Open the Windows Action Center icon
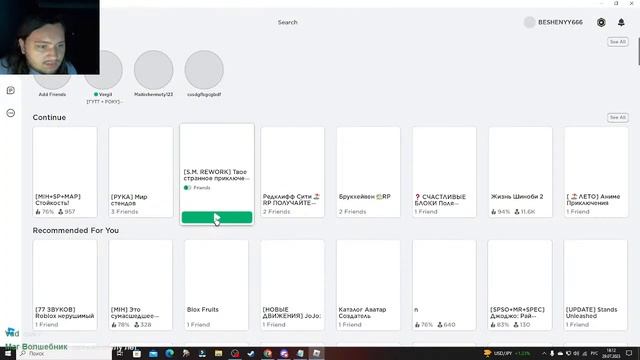 [x=629, y=353]
